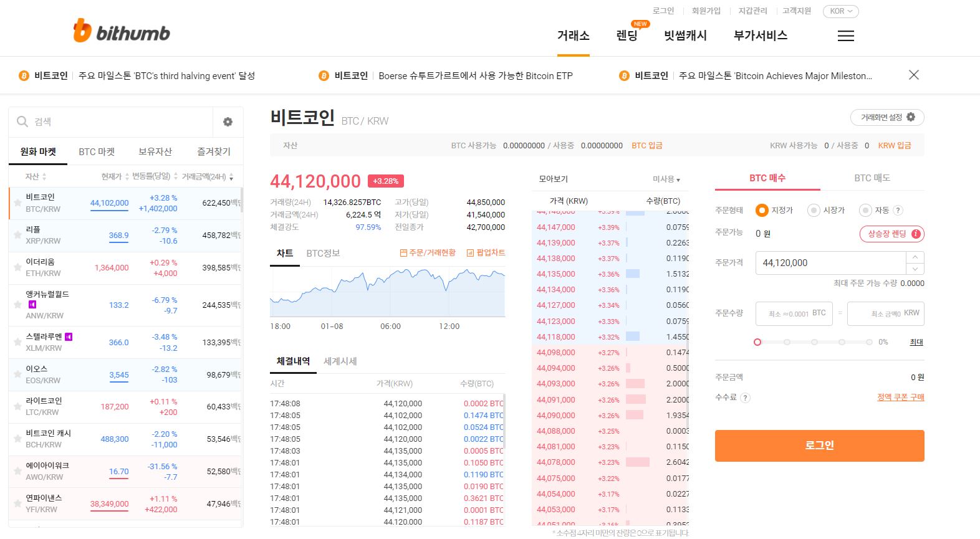Select 자동 order type
The height and width of the screenshot is (539, 980).
click(865, 211)
